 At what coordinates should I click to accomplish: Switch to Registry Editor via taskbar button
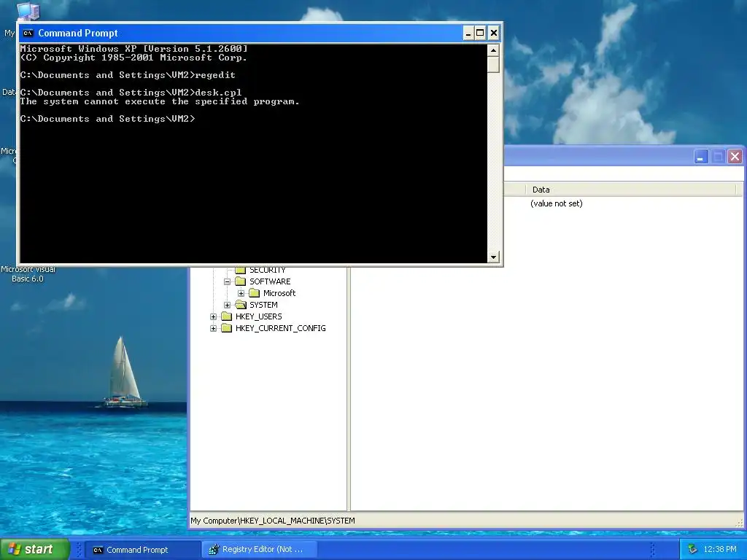point(259,550)
